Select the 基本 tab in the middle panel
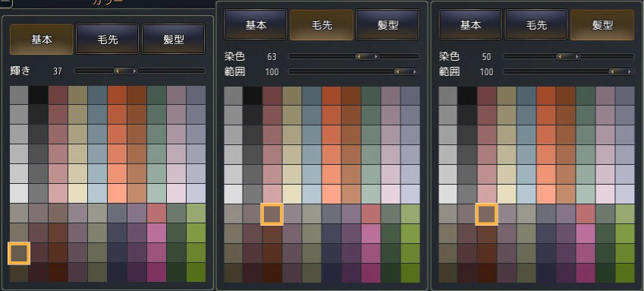Viewport: 644px width, 291px height. point(256,25)
